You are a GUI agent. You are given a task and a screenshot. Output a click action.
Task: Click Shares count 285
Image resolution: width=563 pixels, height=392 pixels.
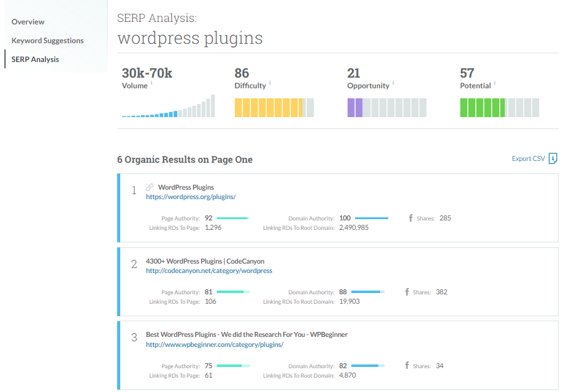pos(445,219)
